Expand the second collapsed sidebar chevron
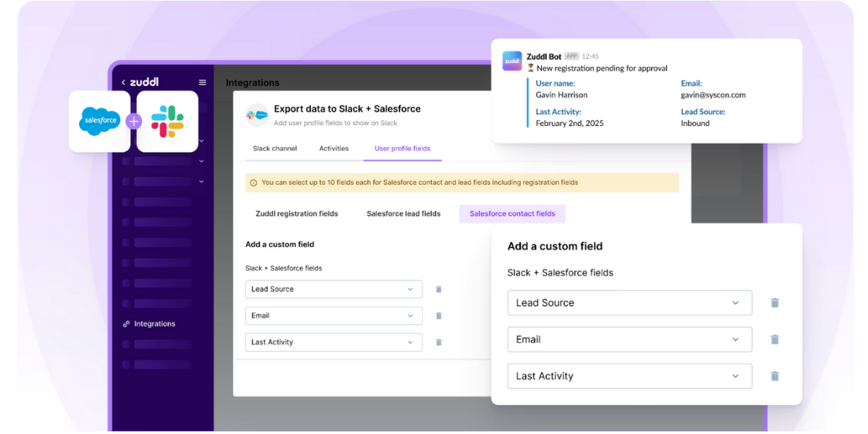Viewport: 868px width, 434px height. (201, 161)
